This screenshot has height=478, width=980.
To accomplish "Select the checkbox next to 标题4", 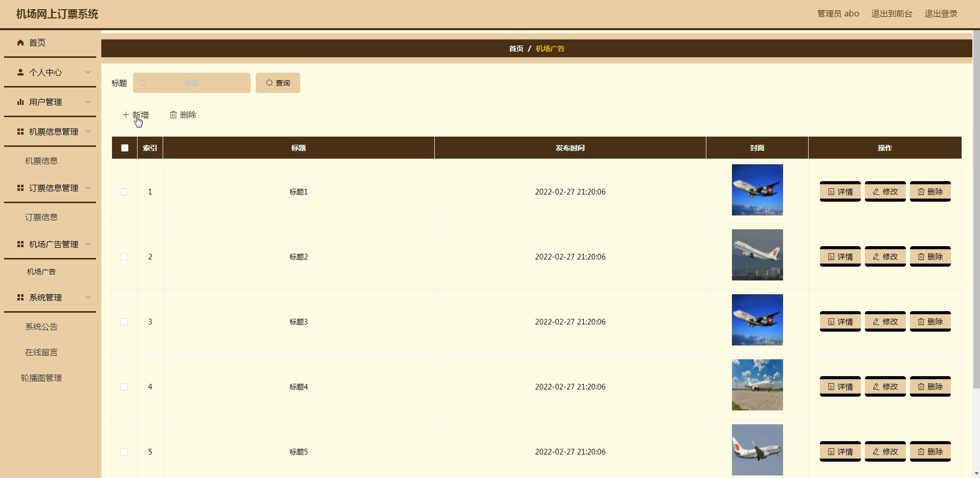I will click(124, 387).
